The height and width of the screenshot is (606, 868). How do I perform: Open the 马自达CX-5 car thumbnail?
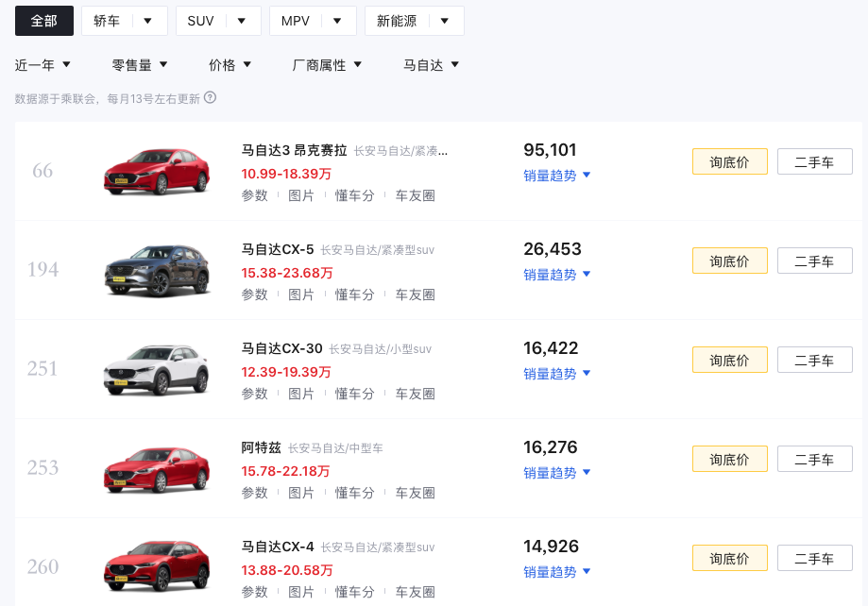(x=157, y=270)
